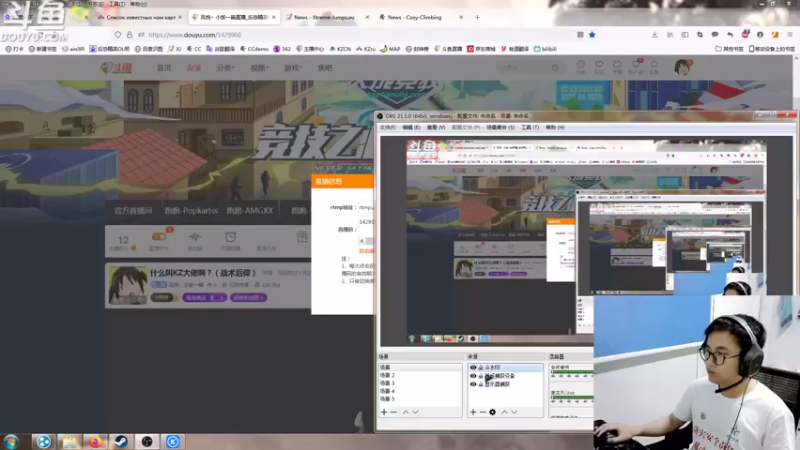This screenshot has width=800, height=450.
Task: Select scene 2 row in OBS scenes list
Action: 419,375
